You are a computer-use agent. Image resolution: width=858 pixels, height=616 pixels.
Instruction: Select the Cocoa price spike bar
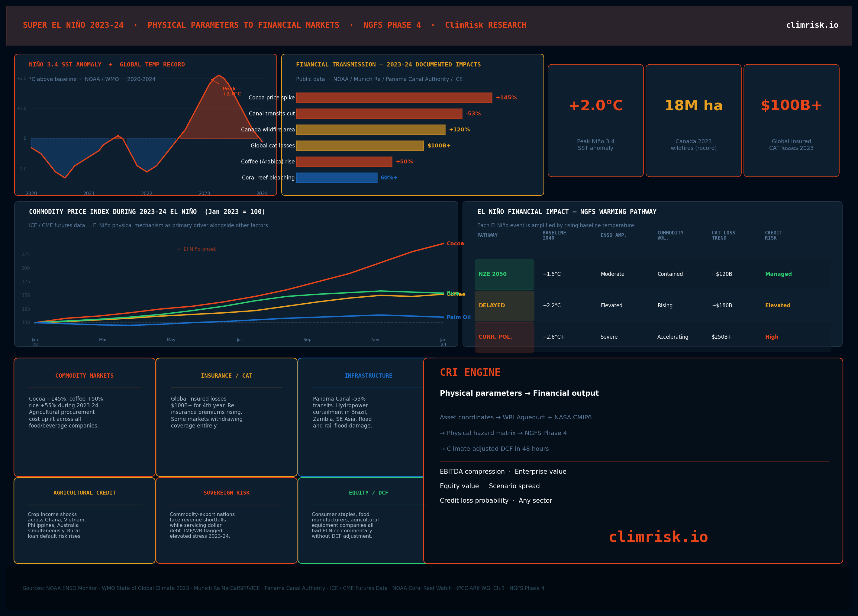(394, 98)
